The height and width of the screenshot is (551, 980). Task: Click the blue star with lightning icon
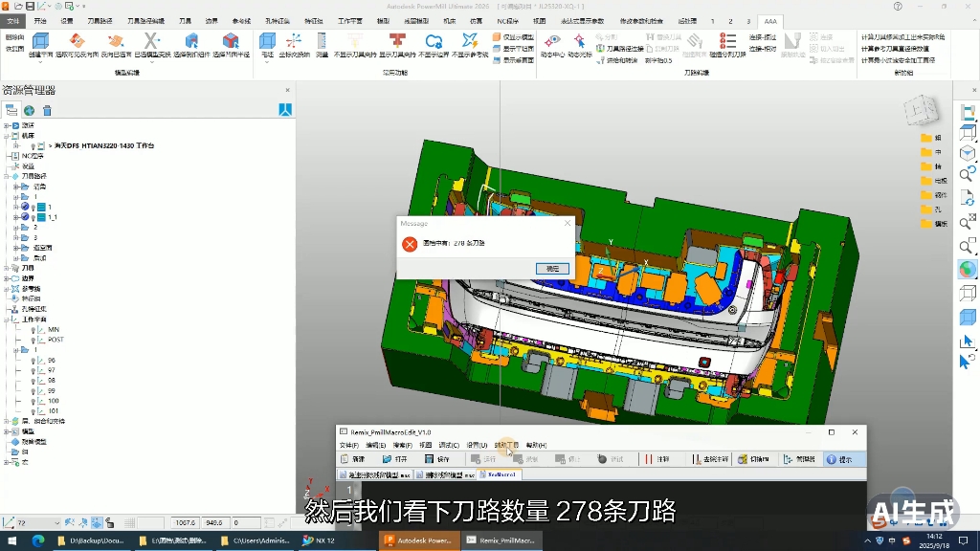tap(470, 41)
